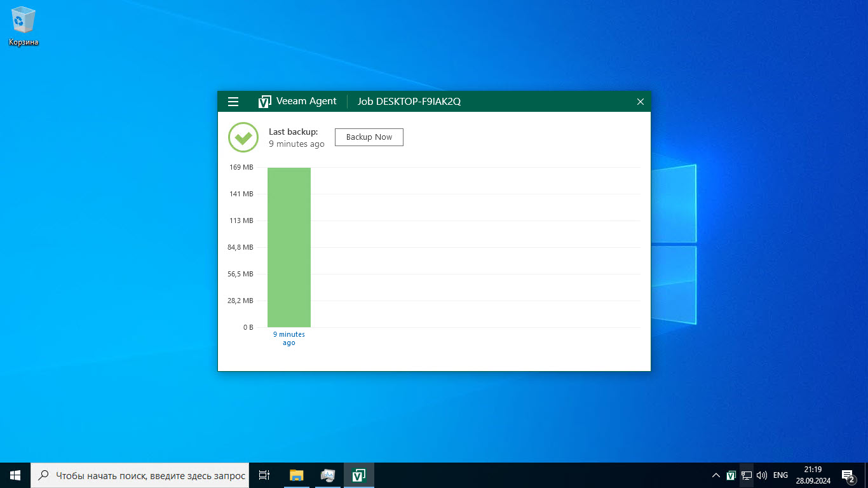
Task: Click the Veeam icon in system tray
Action: click(x=731, y=475)
